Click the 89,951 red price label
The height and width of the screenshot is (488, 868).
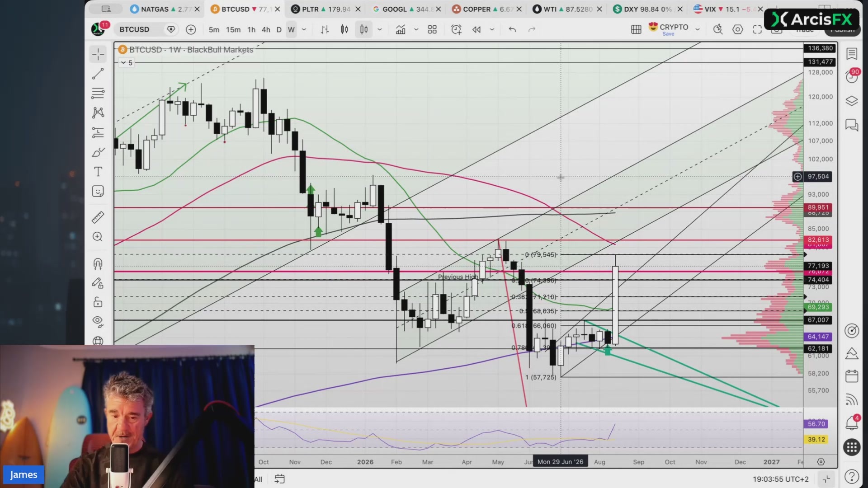[818, 207]
